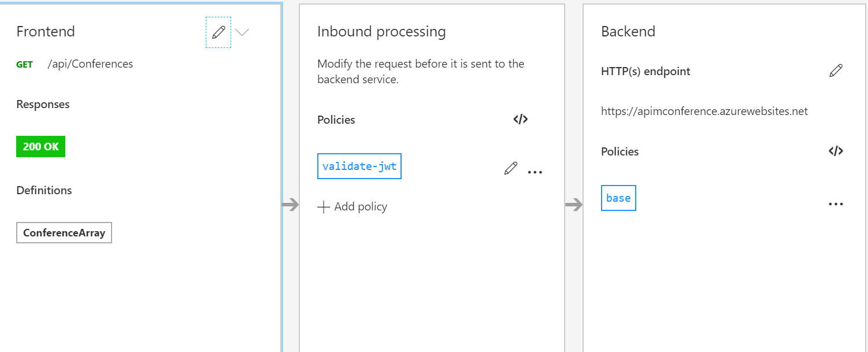
Task: Click the Frontend edit pencil icon
Action: point(218,32)
